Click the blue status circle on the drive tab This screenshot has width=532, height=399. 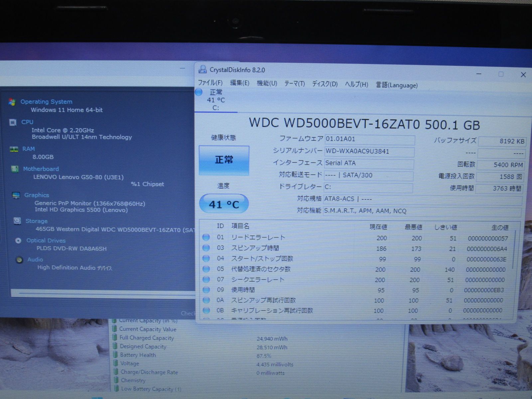199,92
